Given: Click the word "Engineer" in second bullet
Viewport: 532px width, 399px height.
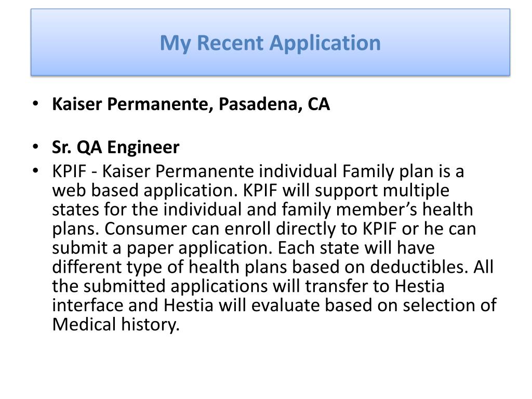Looking at the screenshot, I should click(x=143, y=148).
